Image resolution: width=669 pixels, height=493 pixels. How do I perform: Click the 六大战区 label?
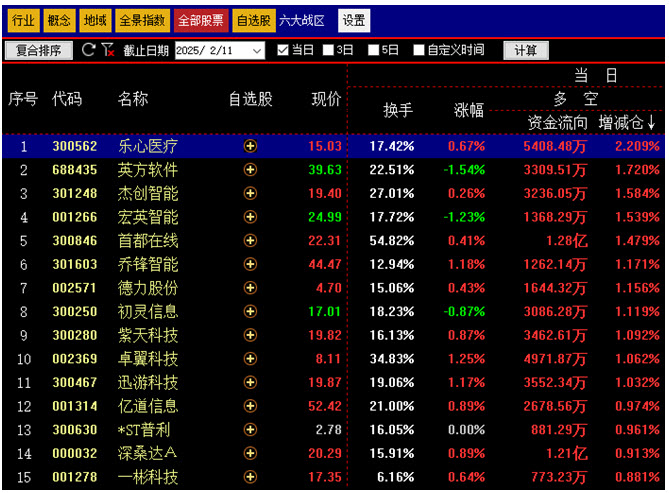[302, 20]
